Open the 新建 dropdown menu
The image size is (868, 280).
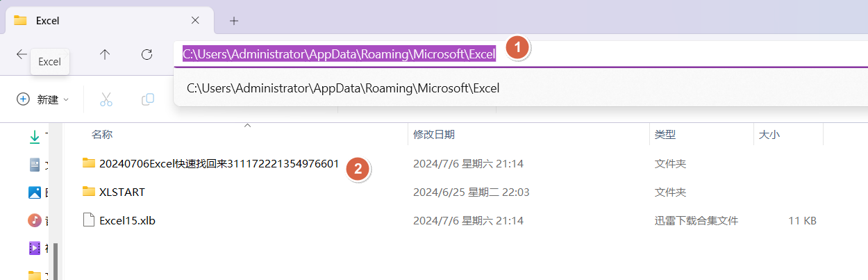[x=43, y=99]
